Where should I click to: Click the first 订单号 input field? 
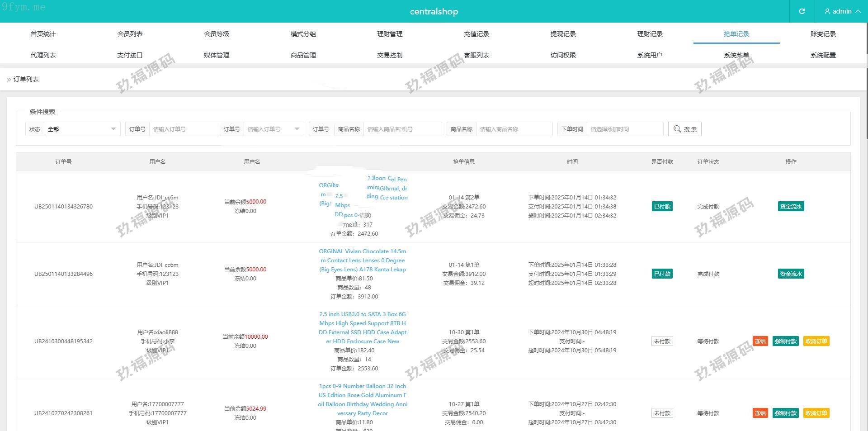coord(184,129)
